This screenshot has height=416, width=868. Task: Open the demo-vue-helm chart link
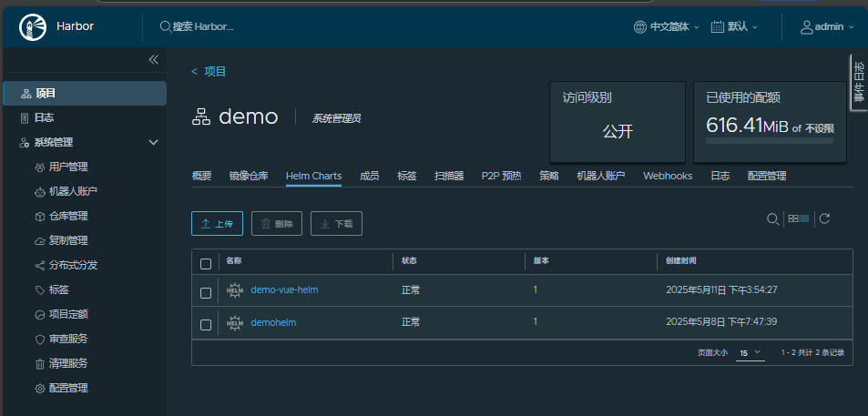click(x=284, y=289)
